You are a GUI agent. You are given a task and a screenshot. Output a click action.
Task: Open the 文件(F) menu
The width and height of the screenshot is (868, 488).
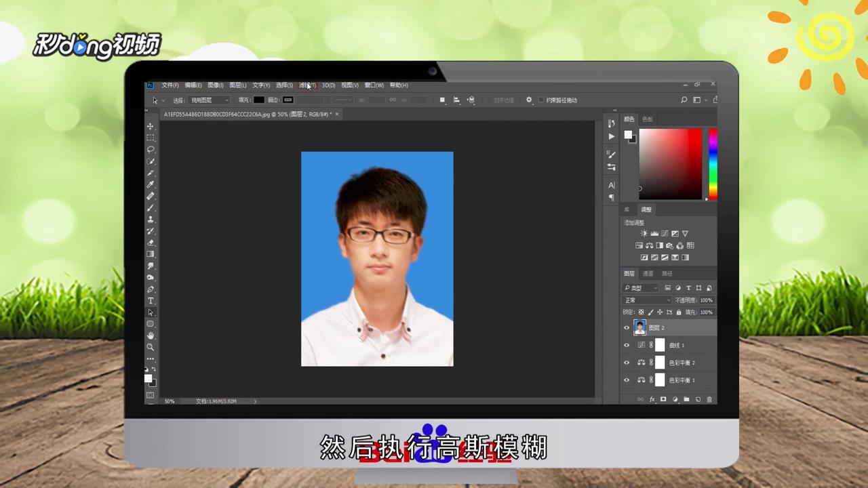click(x=170, y=85)
